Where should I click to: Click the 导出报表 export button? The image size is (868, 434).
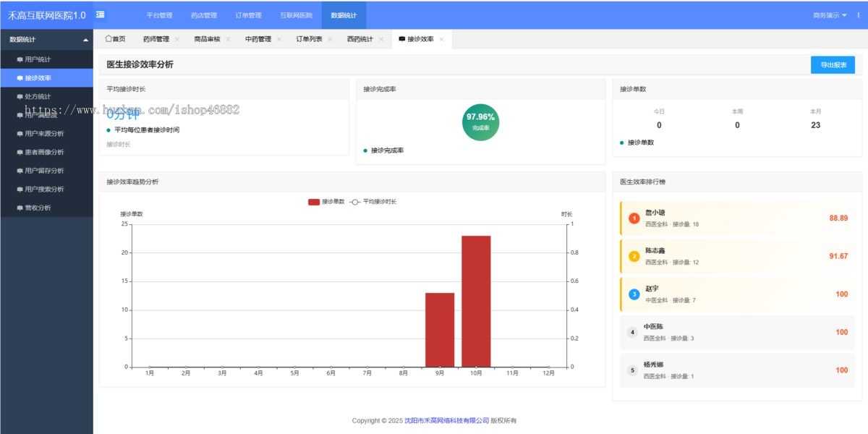coord(833,65)
